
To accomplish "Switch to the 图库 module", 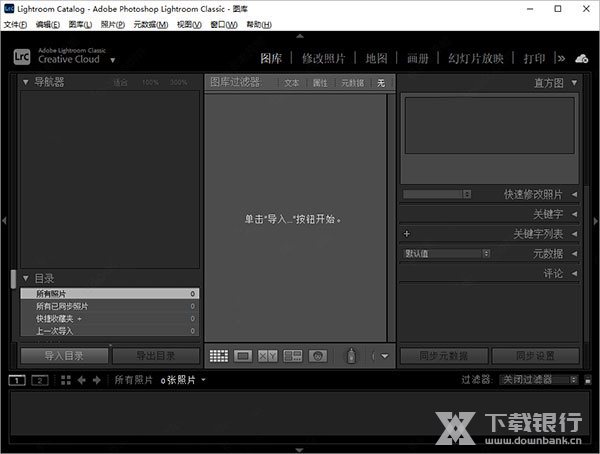I will tap(271, 59).
